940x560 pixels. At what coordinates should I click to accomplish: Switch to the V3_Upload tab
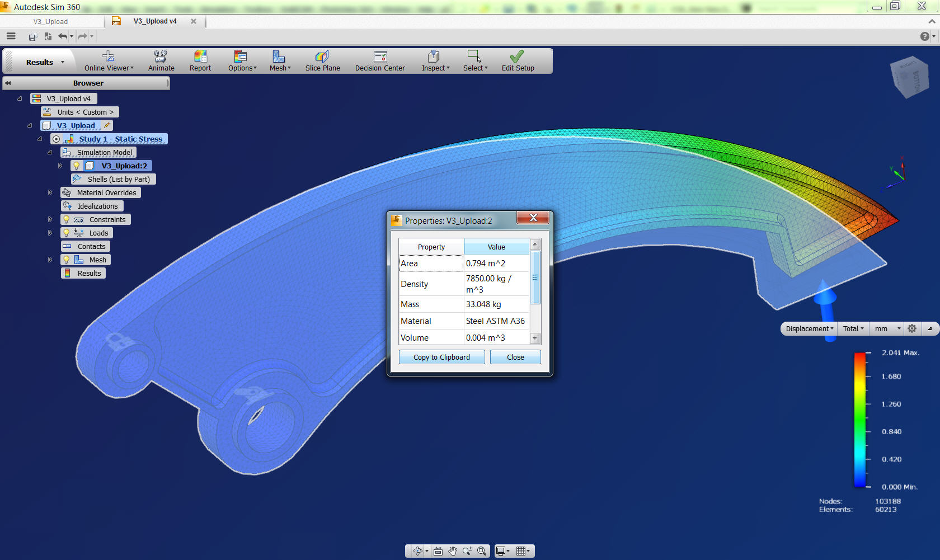point(50,21)
